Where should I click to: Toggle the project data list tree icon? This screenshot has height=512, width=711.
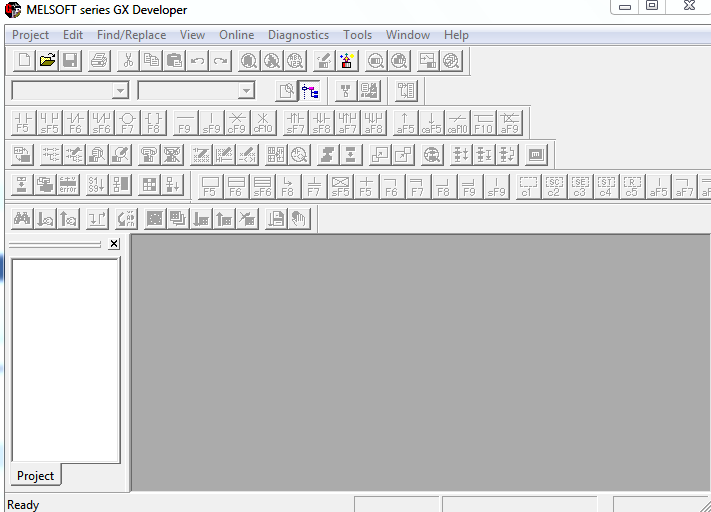click(310, 91)
